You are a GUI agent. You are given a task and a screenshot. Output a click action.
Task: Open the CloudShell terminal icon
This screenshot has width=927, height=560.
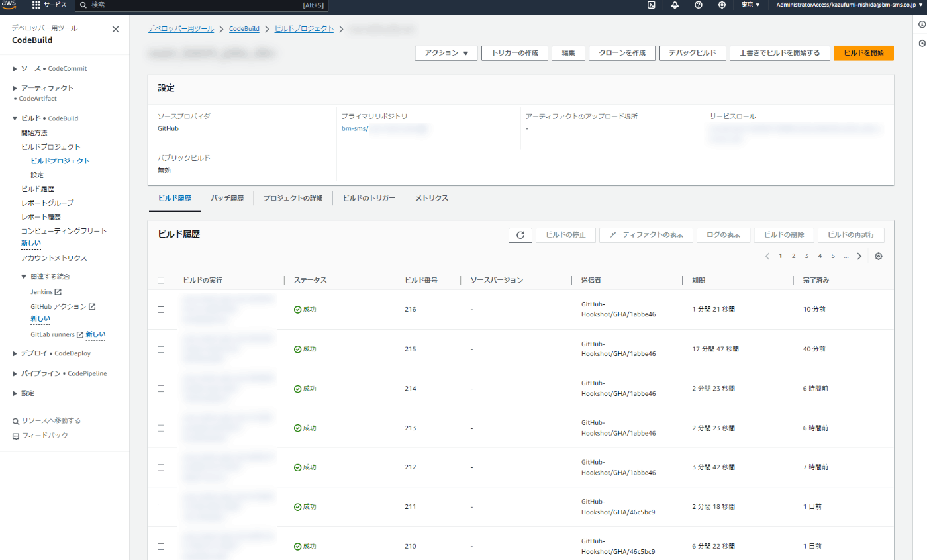pyautogui.click(x=652, y=5)
